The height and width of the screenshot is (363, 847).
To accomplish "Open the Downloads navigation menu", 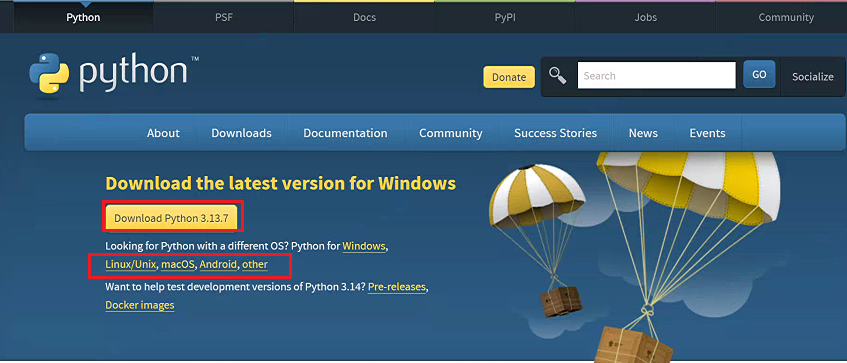I will click(241, 133).
